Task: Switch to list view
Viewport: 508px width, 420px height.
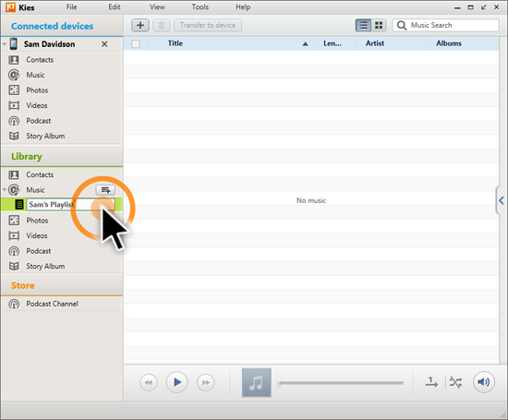Action: tap(363, 25)
